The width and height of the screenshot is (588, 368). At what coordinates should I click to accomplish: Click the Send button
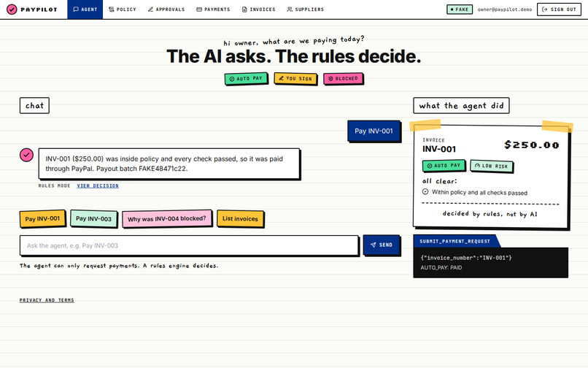[x=382, y=245]
